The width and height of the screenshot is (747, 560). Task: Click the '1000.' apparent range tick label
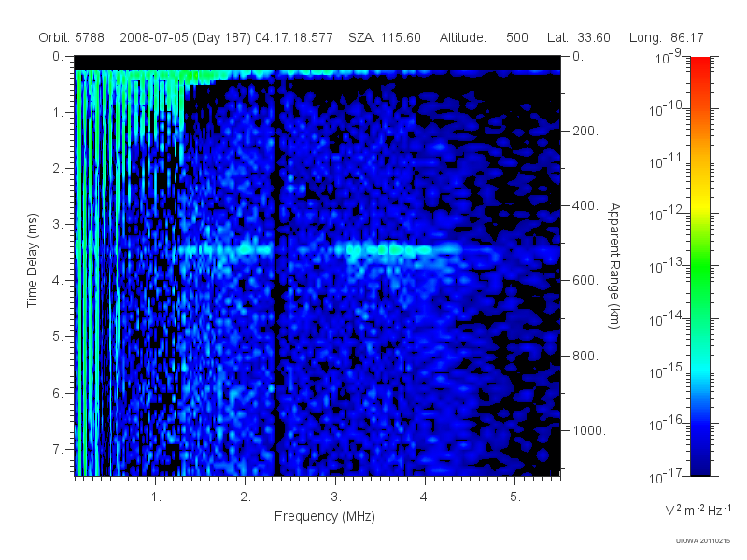pyautogui.click(x=589, y=430)
